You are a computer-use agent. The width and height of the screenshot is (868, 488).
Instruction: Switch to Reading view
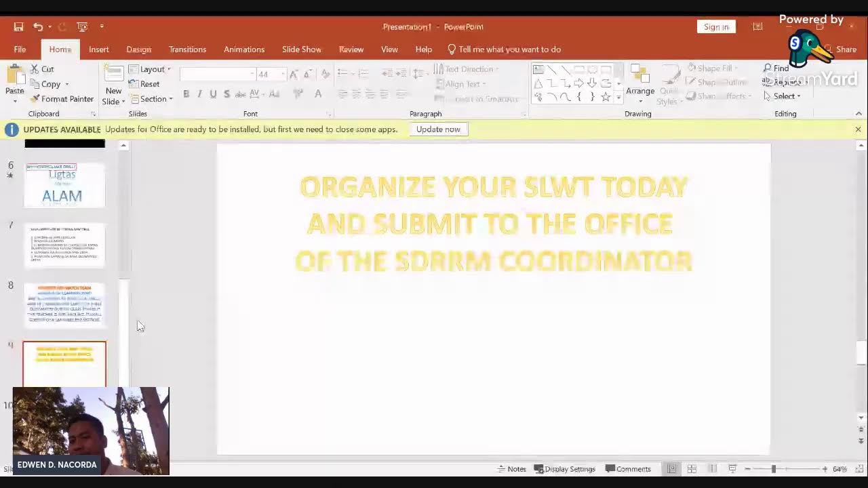click(x=712, y=469)
